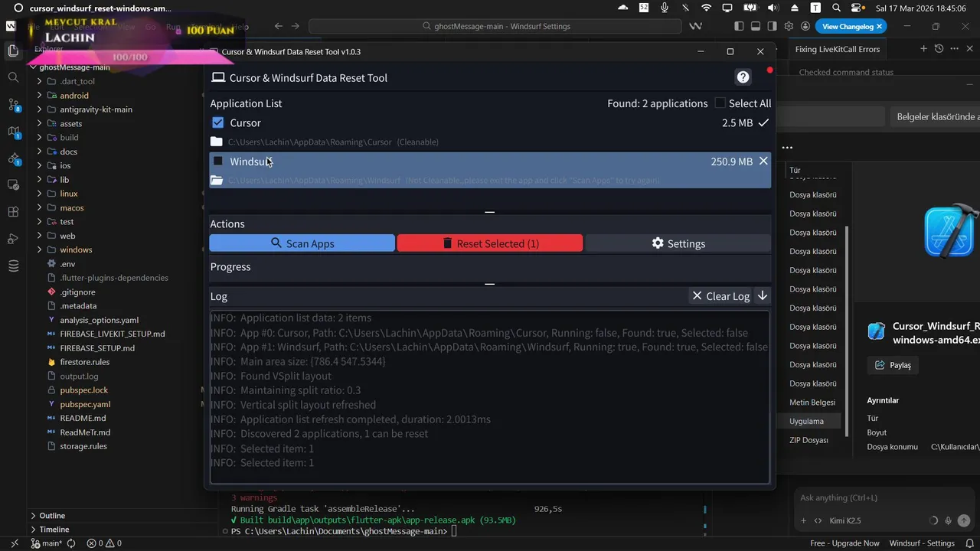Image resolution: width=980 pixels, height=551 pixels.
Task: Click Windsurf - Settings in status bar
Action: pos(922,543)
